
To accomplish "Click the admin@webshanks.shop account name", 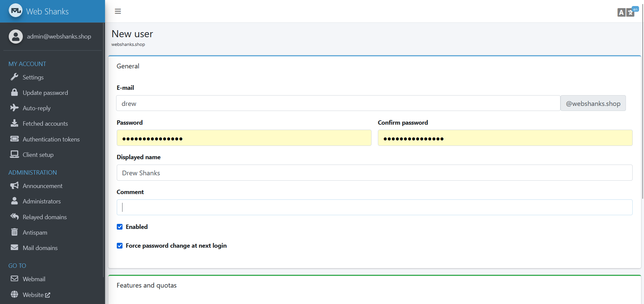I will click(x=59, y=37).
